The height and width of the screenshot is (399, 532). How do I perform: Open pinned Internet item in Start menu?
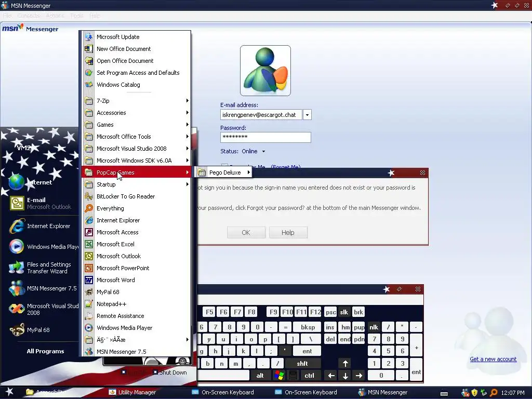click(x=40, y=182)
